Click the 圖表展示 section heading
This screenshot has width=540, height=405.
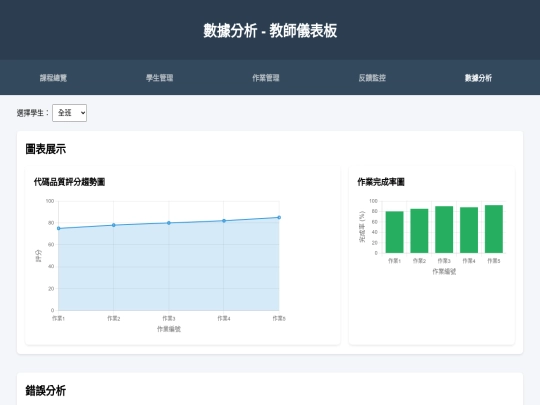click(x=45, y=149)
